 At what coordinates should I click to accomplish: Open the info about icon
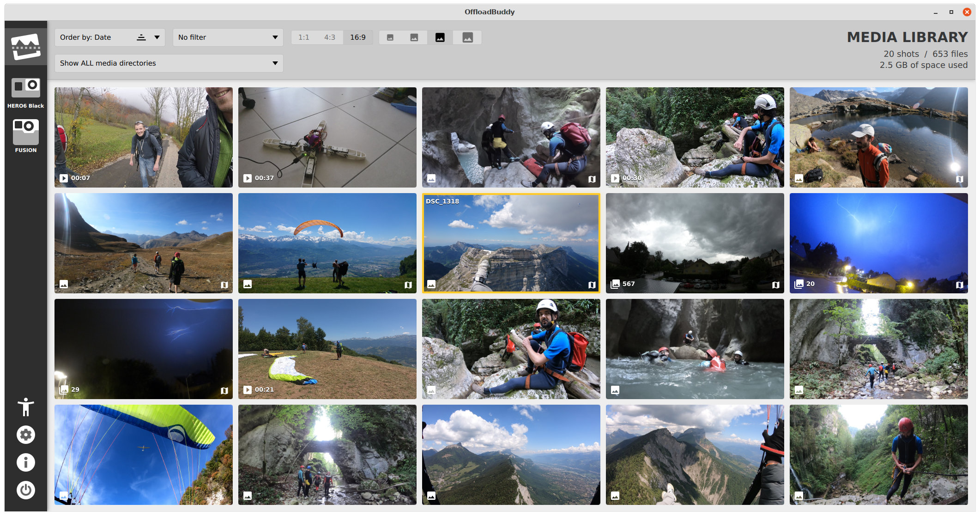[26, 462]
